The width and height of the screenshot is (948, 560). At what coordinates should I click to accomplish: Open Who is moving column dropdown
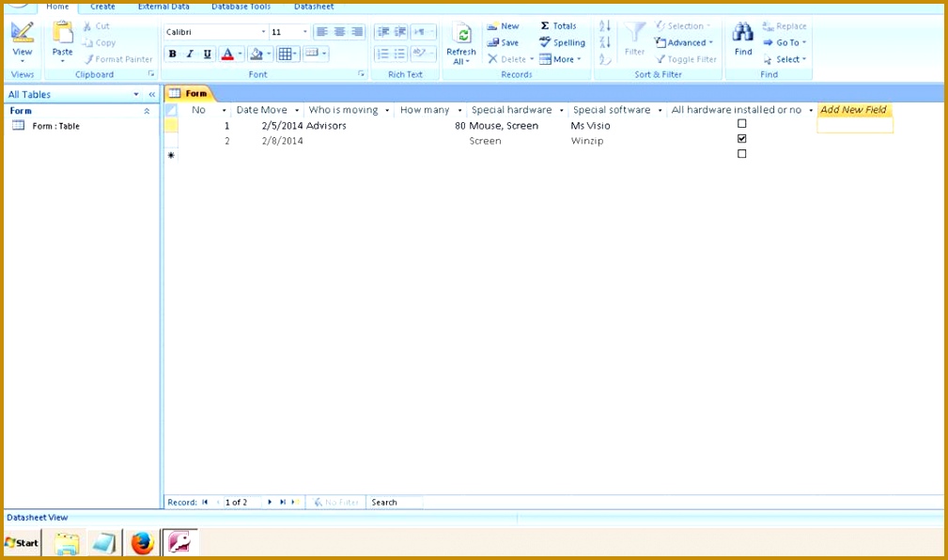pos(387,110)
